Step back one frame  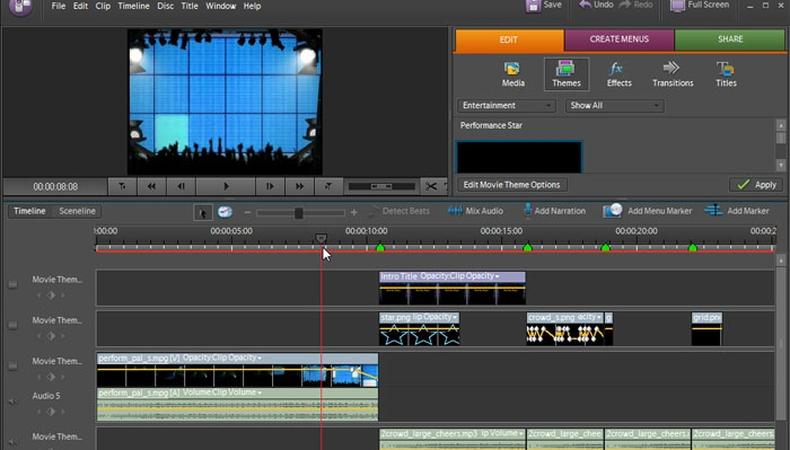[181, 186]
